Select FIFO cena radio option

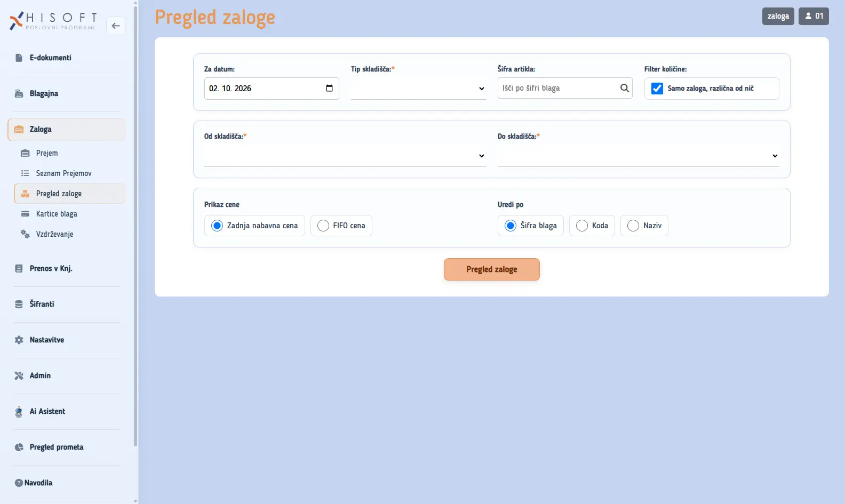[x=323, y=226]
